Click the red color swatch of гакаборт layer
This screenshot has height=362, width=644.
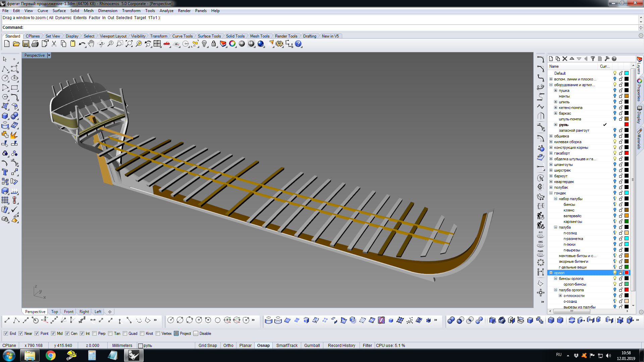(x=627, y=153)
